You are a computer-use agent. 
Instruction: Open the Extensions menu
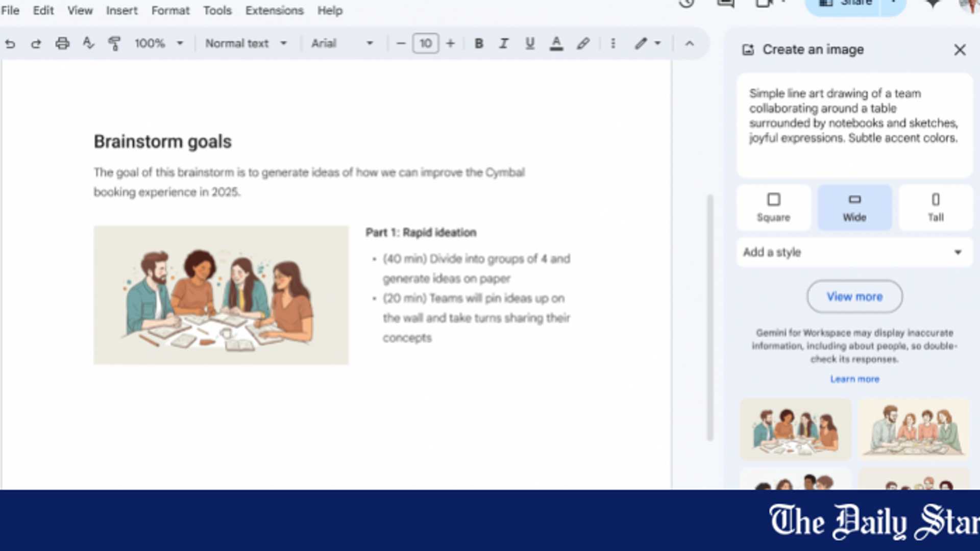(x=274, y=10)
